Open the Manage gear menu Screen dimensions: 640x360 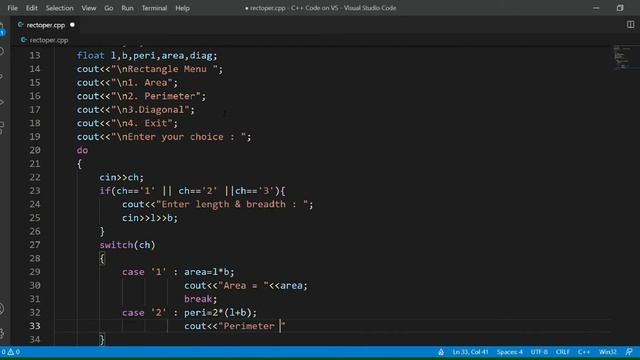click(x=2, y=333)
